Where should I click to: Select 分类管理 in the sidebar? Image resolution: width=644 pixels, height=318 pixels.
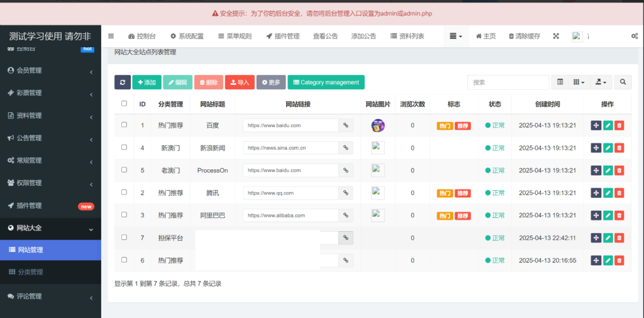point(50,272)
